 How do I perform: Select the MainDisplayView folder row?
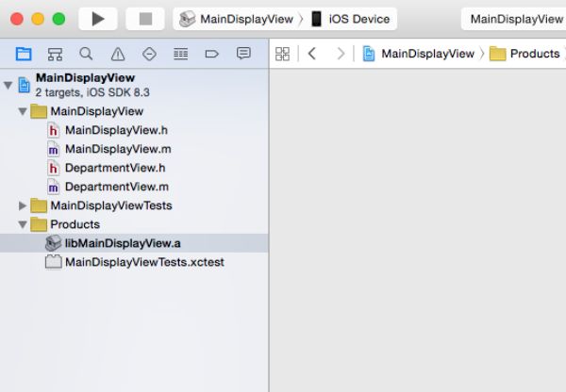tap(134, 111)
